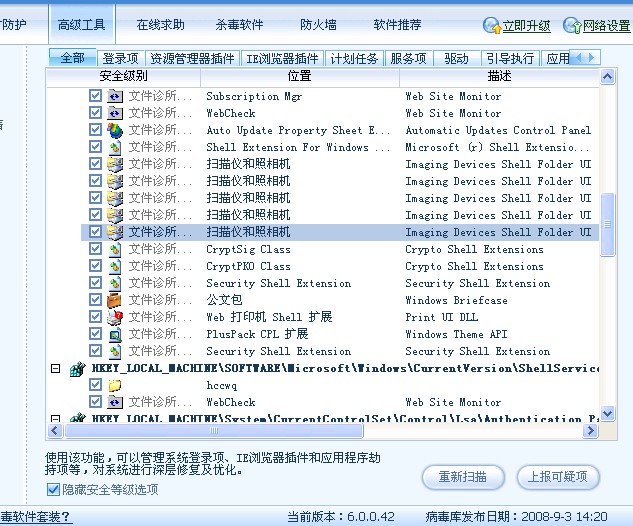Screen dimensions: 633x526
Task: Click the horizontal scrollbar right arrow
Action: click(590, 430)
